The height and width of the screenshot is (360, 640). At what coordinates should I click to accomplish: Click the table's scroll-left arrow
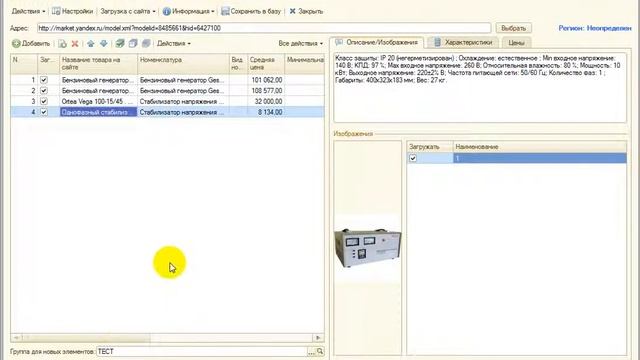click(16, 338)
